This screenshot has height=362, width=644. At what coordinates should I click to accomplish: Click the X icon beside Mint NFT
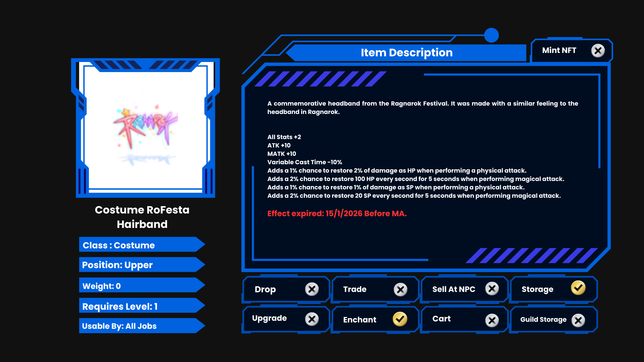[x=598, y=51]
